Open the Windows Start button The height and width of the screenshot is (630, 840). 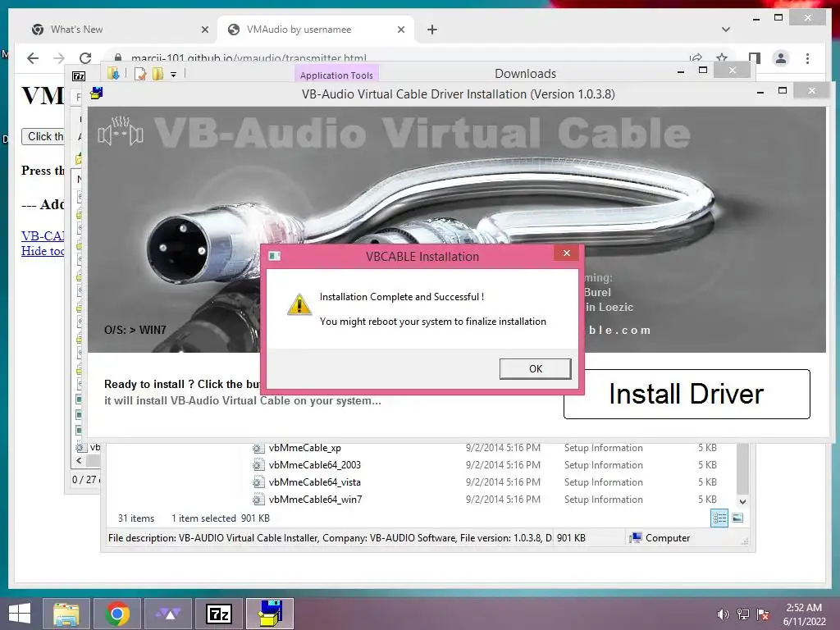[20, 614]
